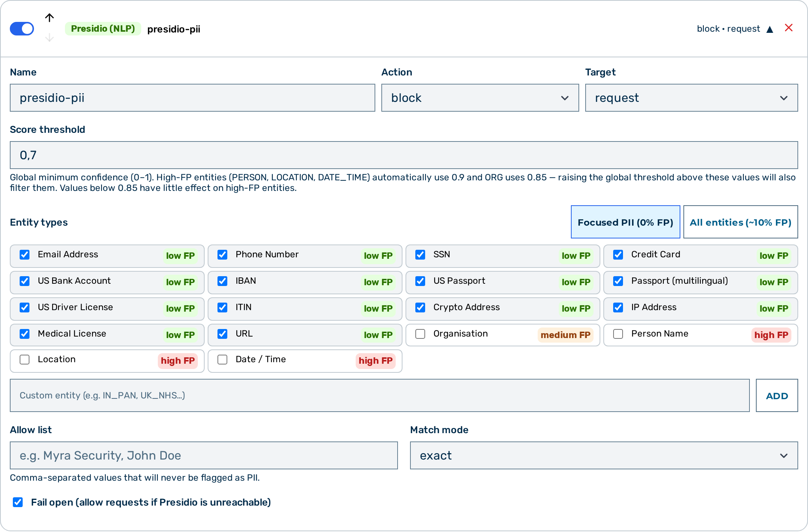Viewport: 808px width, 532px height.
Task: Click the block • request summary text
Action: (728, 29)
